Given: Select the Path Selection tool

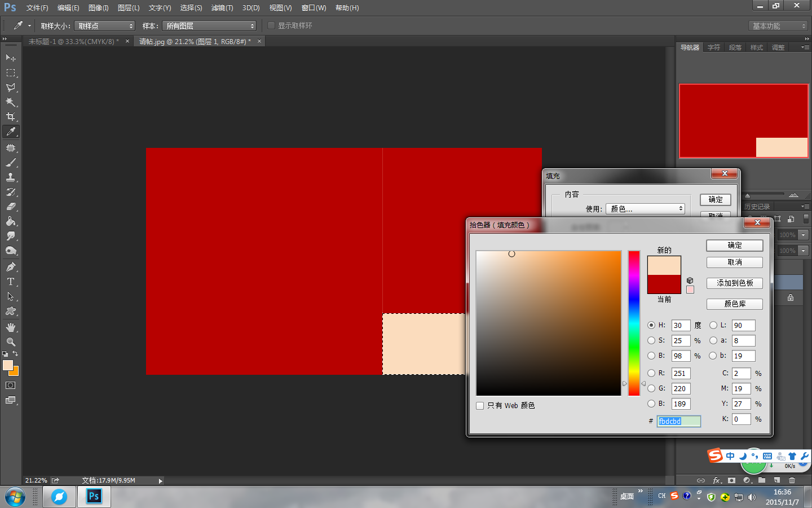Looking at the screenshot, I should coord(11,296).
